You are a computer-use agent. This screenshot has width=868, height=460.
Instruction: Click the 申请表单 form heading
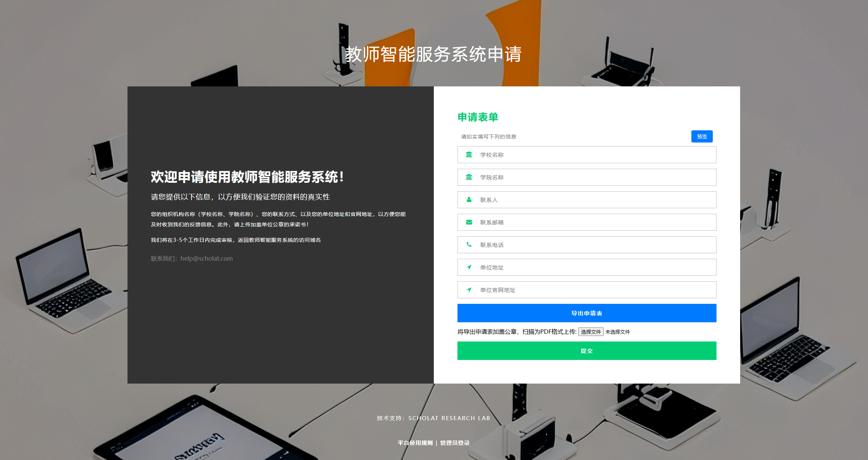click(478, 117)
